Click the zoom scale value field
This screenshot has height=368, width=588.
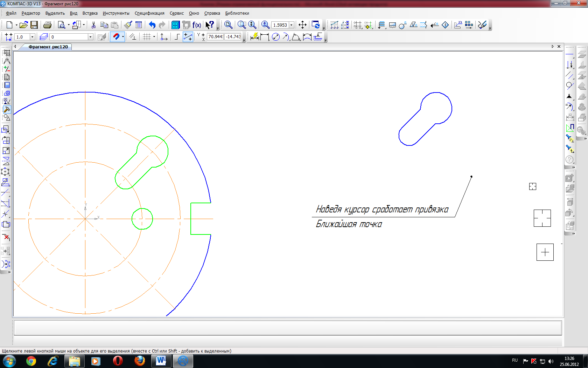(x=280, y=25)
